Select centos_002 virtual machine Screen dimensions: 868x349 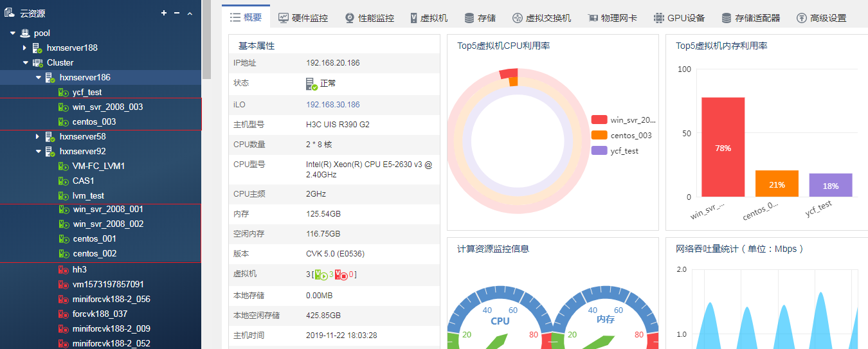[x=95, y=254]
